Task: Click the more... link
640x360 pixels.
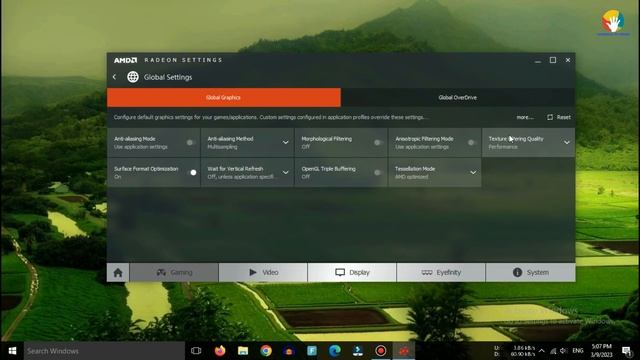Action: 525,117
